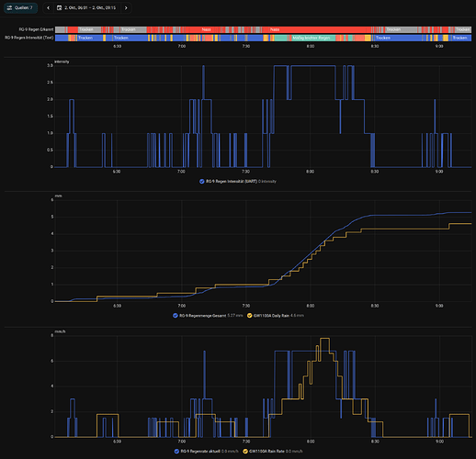Click the date range text 2. Okt. 06:01 – 09:15
476x459 pixels.
point(90,8)
